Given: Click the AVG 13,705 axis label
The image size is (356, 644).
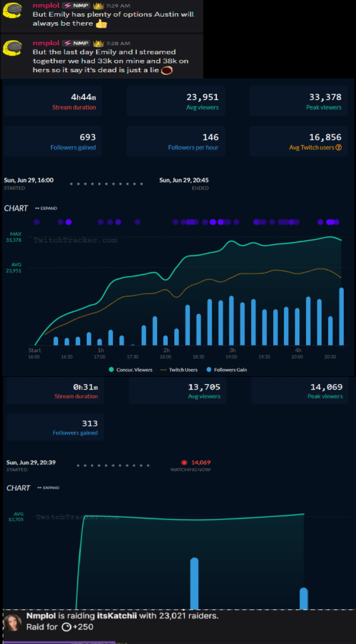Looking at the screenshot, I should [16, 516].
